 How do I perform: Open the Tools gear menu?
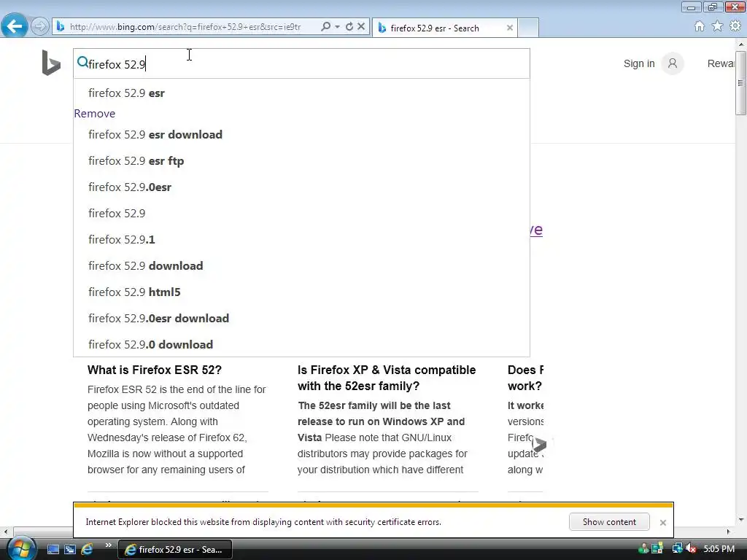coord(735,26)
